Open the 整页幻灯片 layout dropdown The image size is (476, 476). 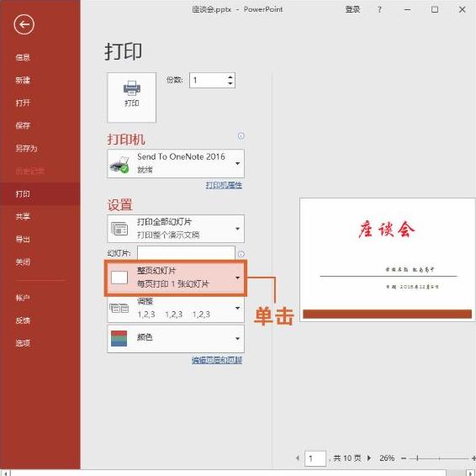pyautogui.click(x=176, y=278)
